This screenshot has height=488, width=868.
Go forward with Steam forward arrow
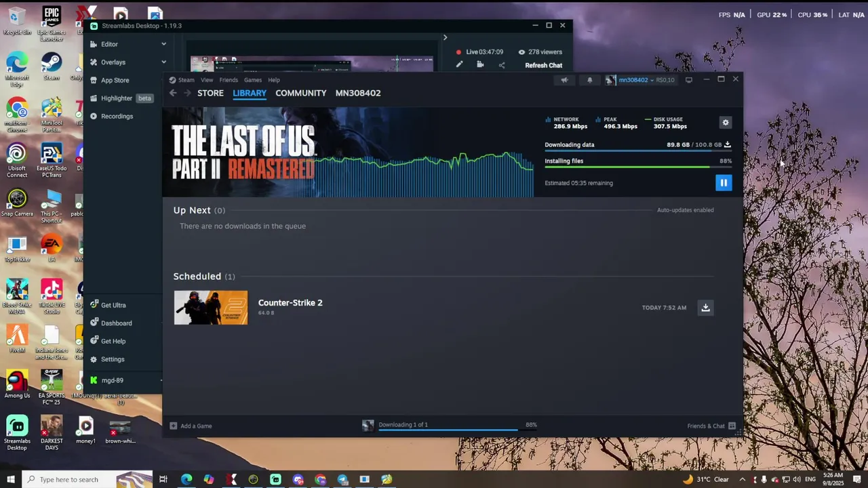pyautogui.click(x=187, y=93)
